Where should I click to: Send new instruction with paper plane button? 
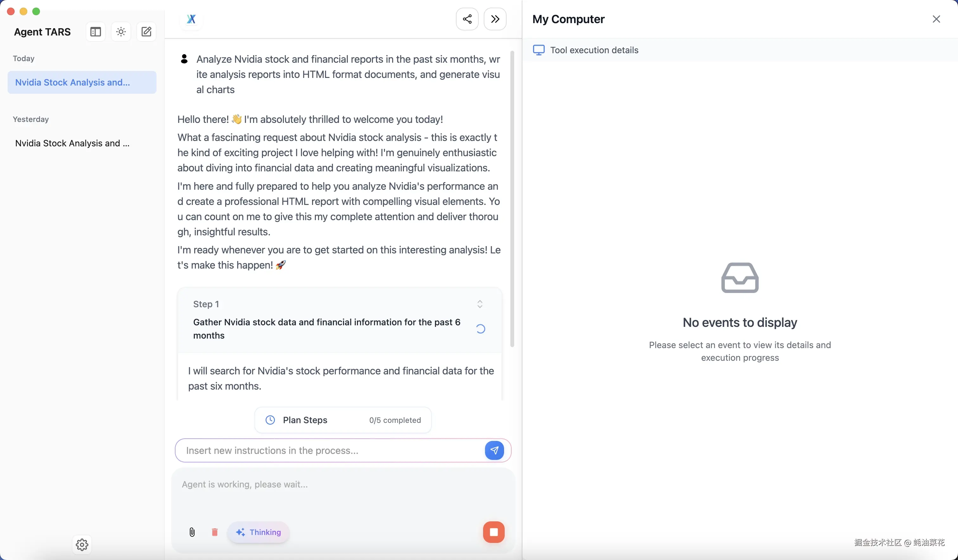494,450
